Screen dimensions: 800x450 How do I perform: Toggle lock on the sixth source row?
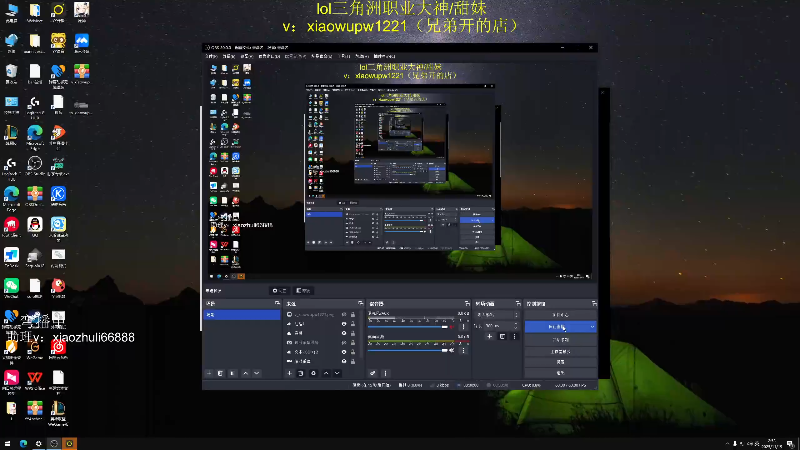point(353,361)
